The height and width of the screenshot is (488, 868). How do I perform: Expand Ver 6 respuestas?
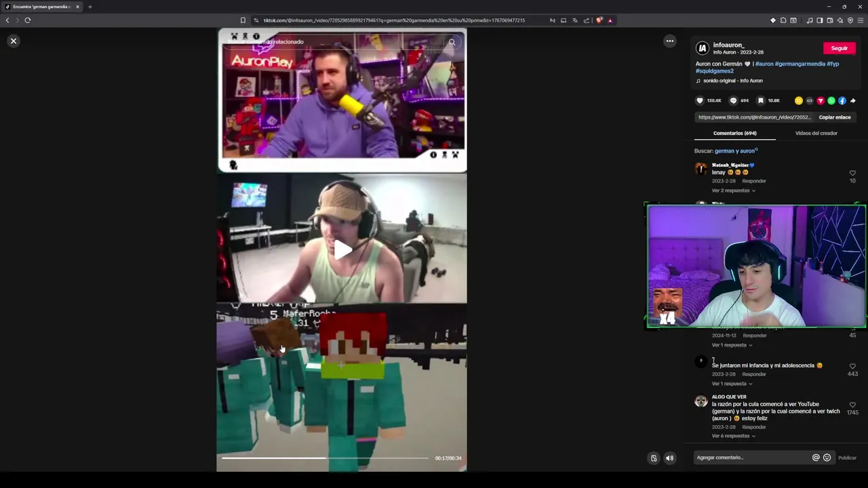[733, 436]
